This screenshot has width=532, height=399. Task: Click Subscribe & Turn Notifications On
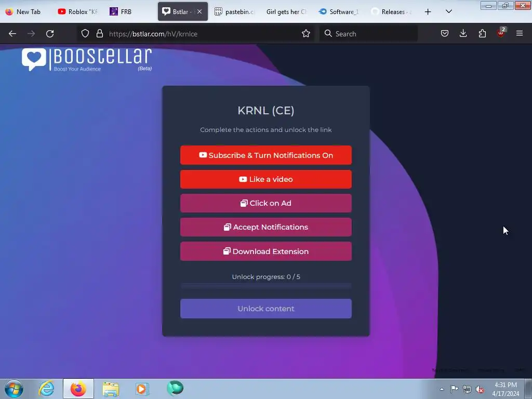pyautogui.click(x=266, y=155)
